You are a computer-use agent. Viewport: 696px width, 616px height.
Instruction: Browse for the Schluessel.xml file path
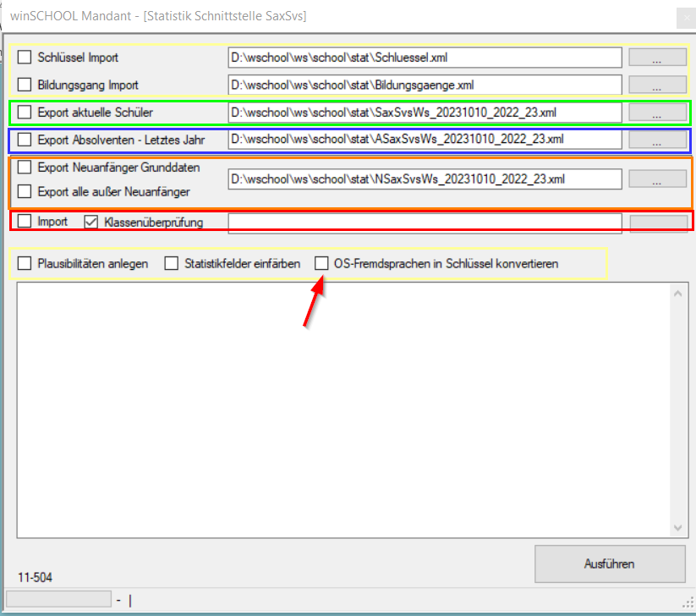pyautogui.click(x=656, y=58)
